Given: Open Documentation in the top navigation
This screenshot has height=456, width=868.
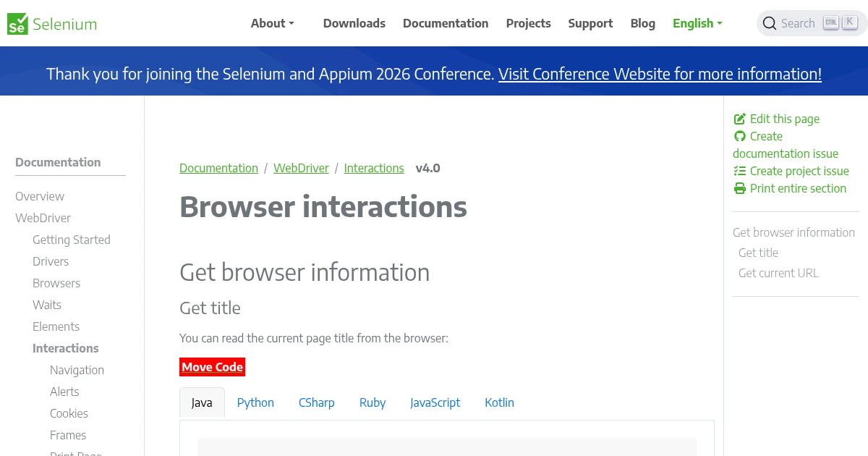Looking at the screenshot, I should tap(446, 23).
